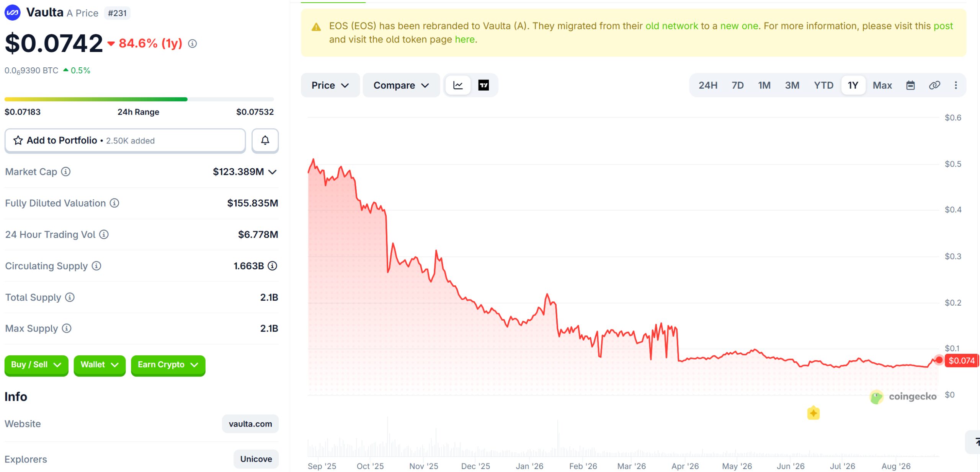Expand the Buy / Sell dropdown
980x472 pixels.
click(36, 365)
